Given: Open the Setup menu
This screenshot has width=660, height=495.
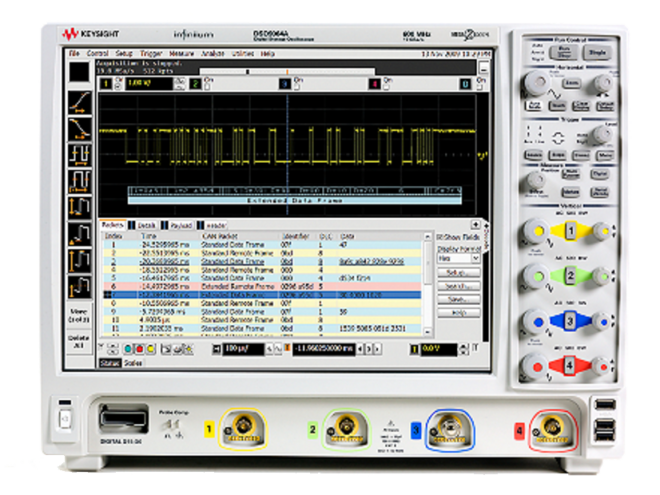Looking at the screenshot, I should point(124,53).
